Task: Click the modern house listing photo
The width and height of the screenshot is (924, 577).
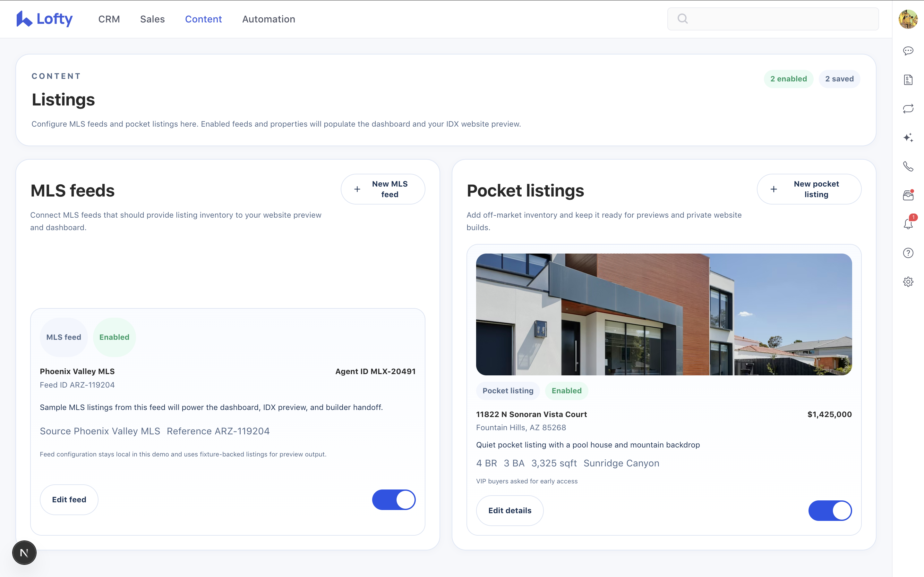Action: tap(663, 314)
